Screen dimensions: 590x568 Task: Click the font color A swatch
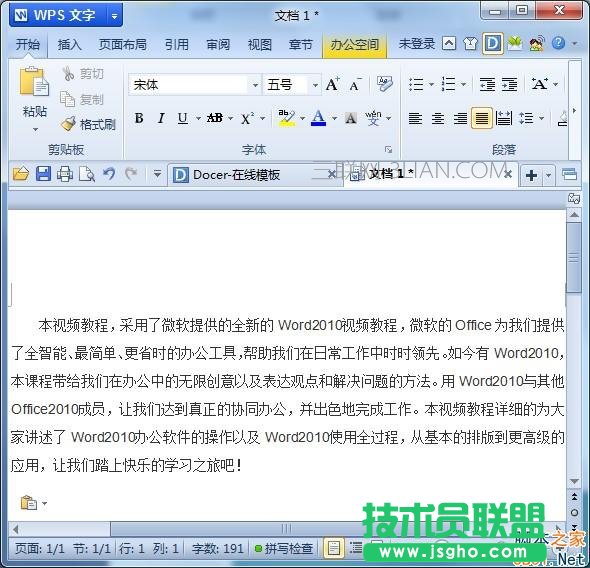click(x=318, y=118)
